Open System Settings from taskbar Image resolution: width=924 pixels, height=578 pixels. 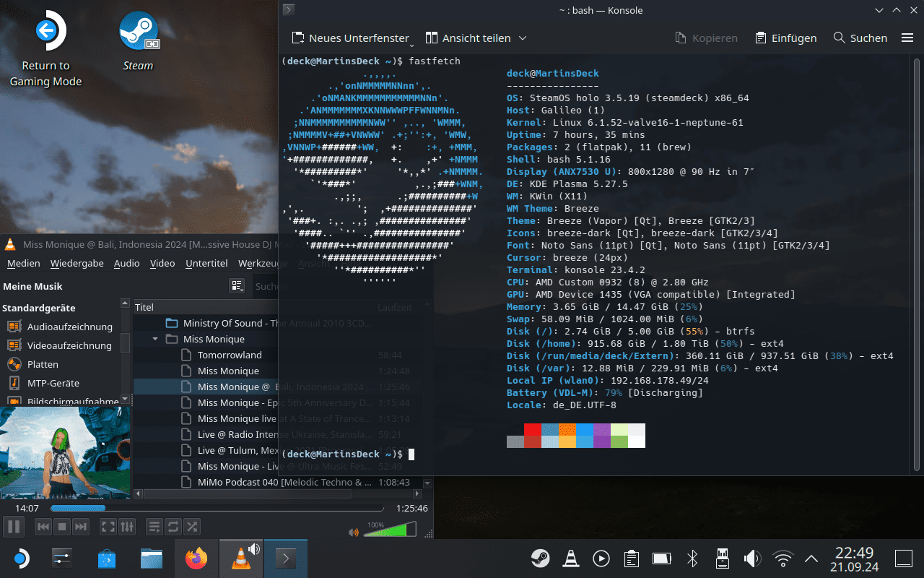click(63, 558)
